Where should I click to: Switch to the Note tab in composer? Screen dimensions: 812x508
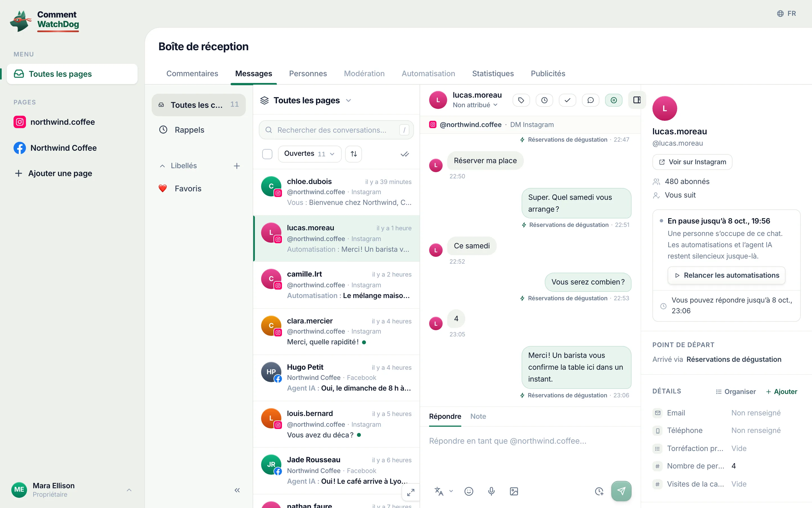[x=478, y=416]
